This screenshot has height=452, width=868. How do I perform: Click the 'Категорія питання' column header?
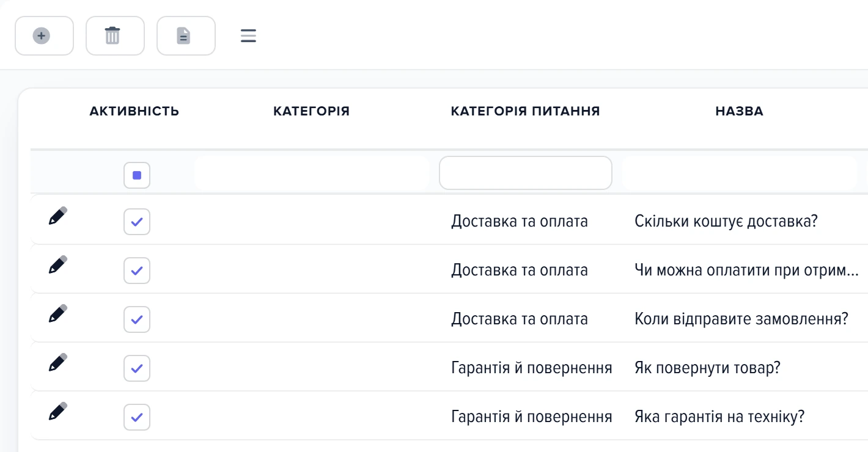click(x=526, y=111)
